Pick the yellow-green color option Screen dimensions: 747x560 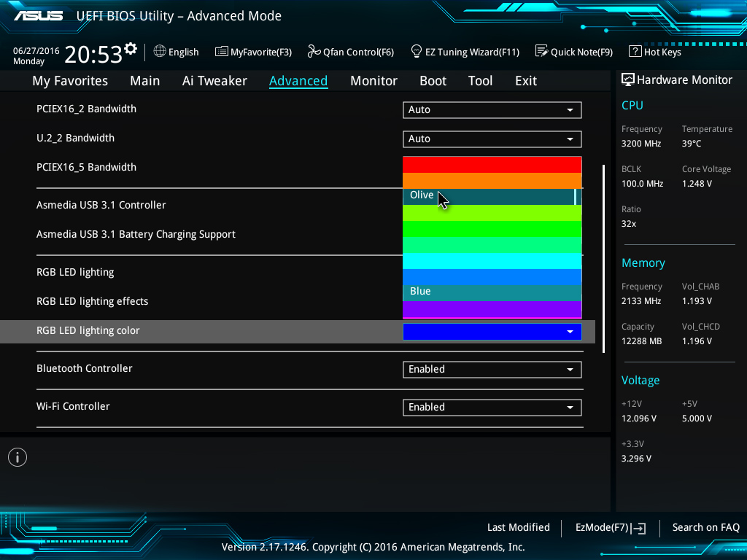492,213
